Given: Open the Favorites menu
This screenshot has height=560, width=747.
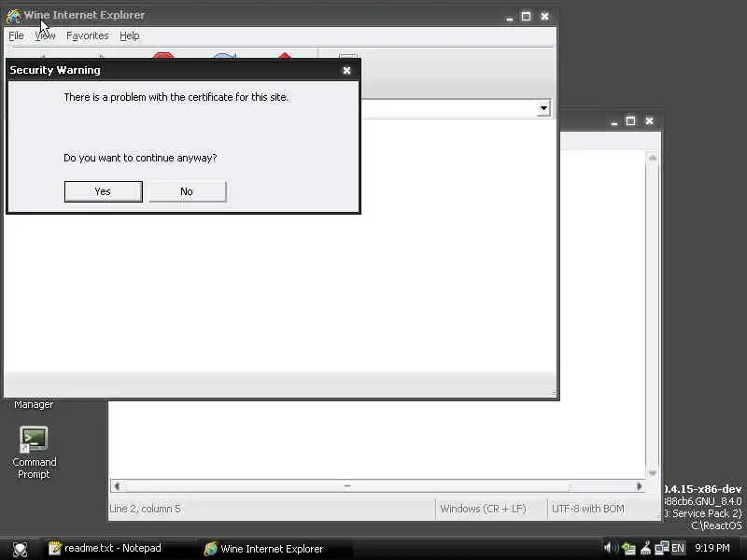Looking at the screenshot, I should pos(88,35).
